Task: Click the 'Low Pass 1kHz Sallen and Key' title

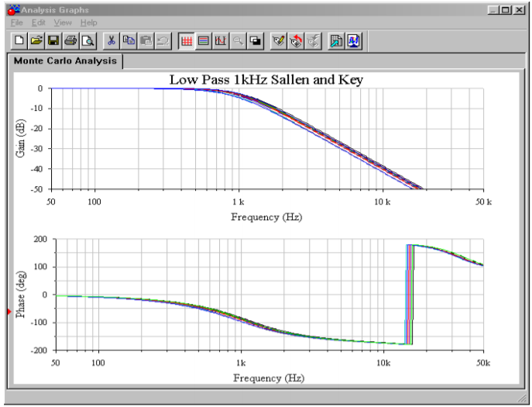Action: [x=266, y=80]
